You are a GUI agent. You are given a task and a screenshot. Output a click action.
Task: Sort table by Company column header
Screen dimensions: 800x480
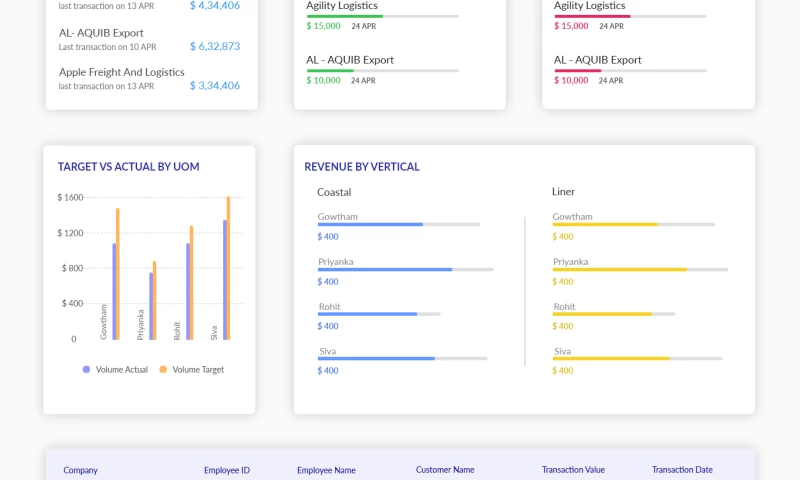pyautogui.click(x=81, y=469)
